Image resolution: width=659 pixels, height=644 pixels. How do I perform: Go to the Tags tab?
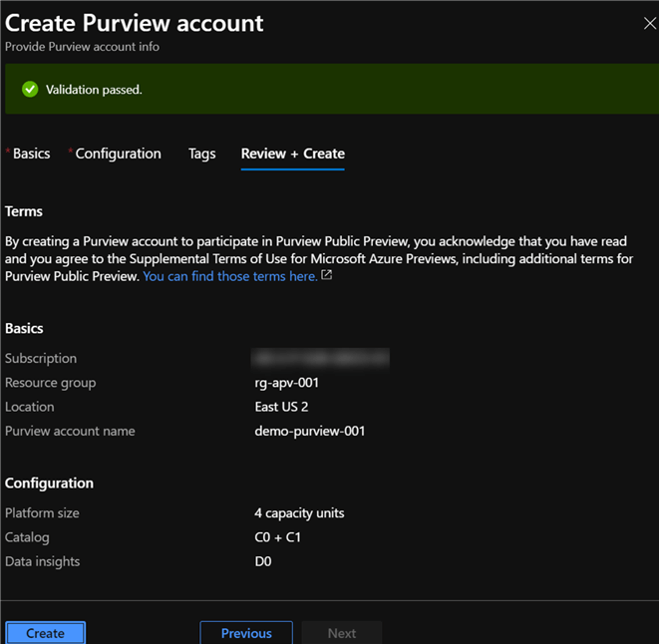point(201,154)
